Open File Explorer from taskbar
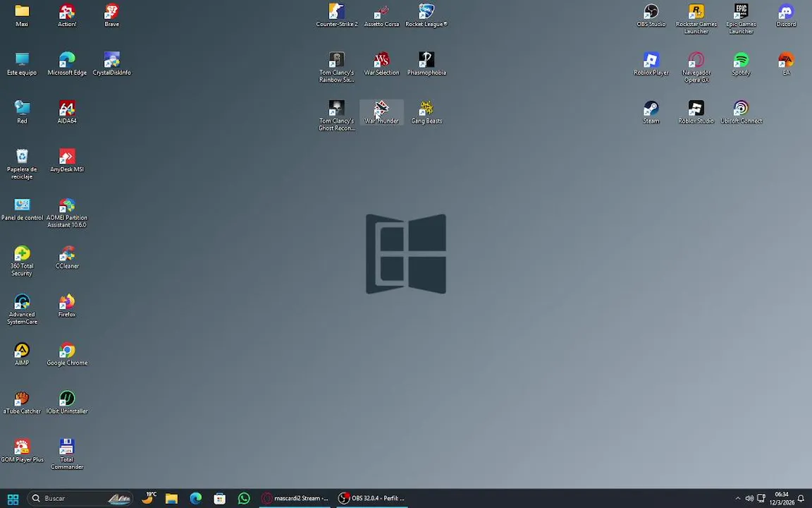 (171, 499)
